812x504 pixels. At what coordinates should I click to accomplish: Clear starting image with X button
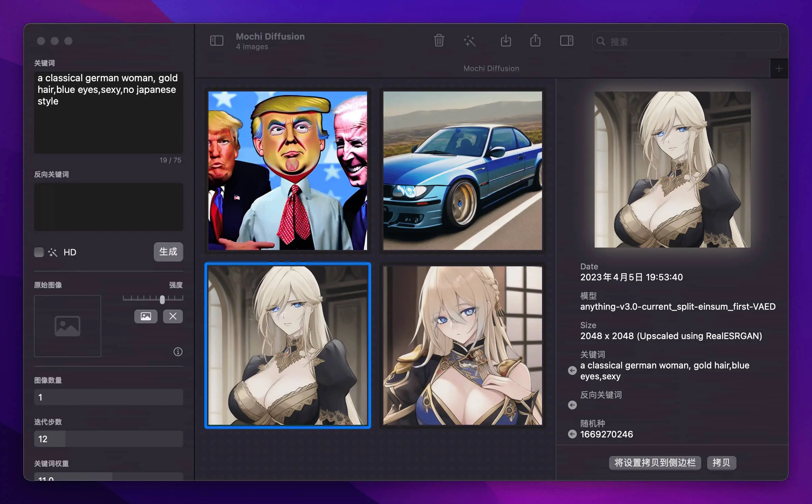(173, 316)
